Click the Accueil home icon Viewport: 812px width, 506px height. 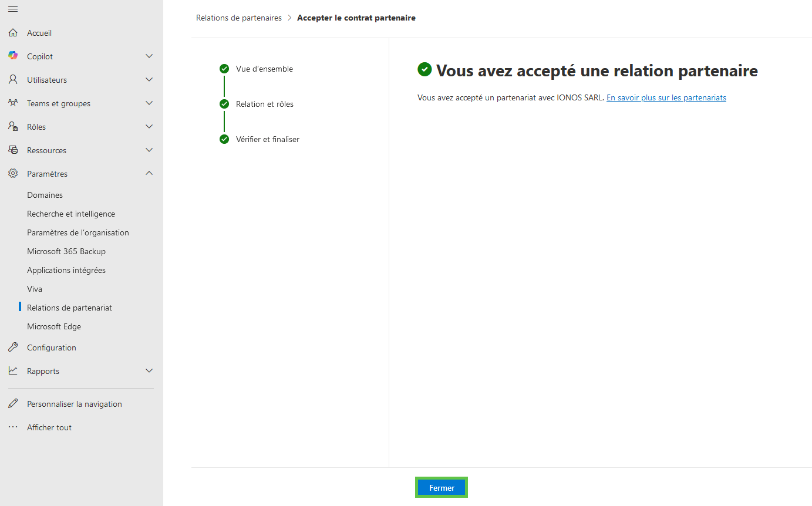tap(13, 33)
